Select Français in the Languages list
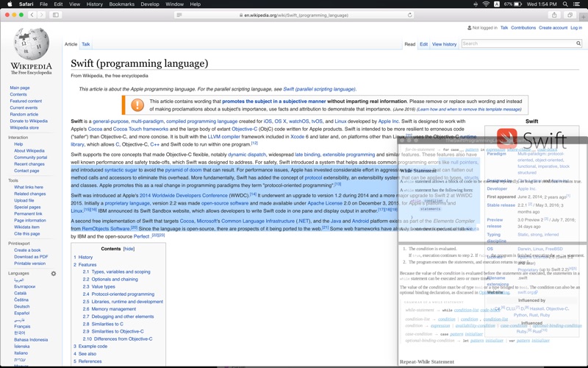Screen dimensions: 588x368 (22, 326)
